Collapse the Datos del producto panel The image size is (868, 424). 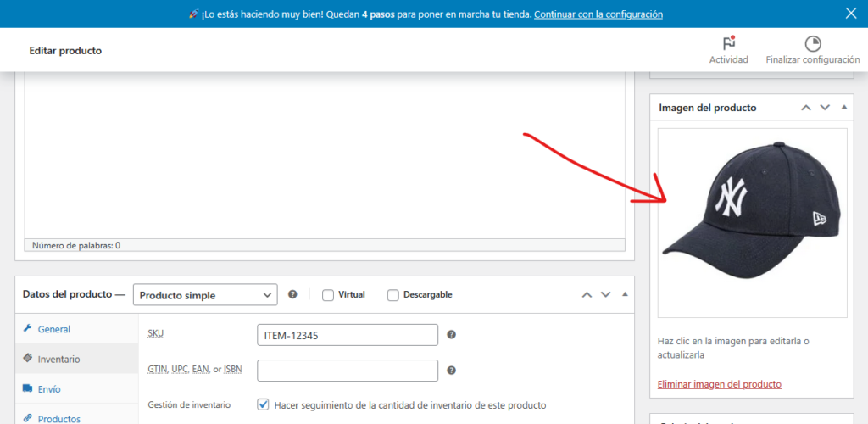click(x=625, y=294)
